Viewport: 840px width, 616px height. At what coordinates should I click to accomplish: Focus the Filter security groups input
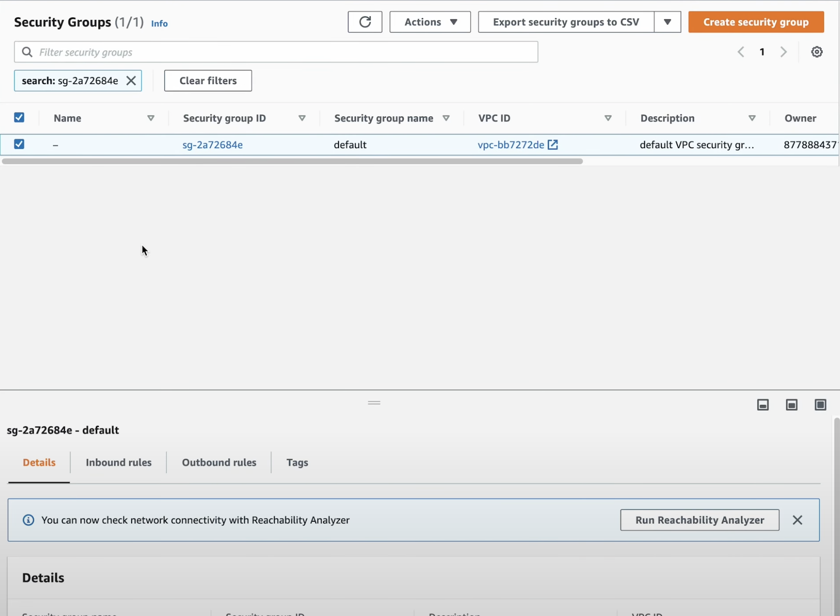(276, 52)
